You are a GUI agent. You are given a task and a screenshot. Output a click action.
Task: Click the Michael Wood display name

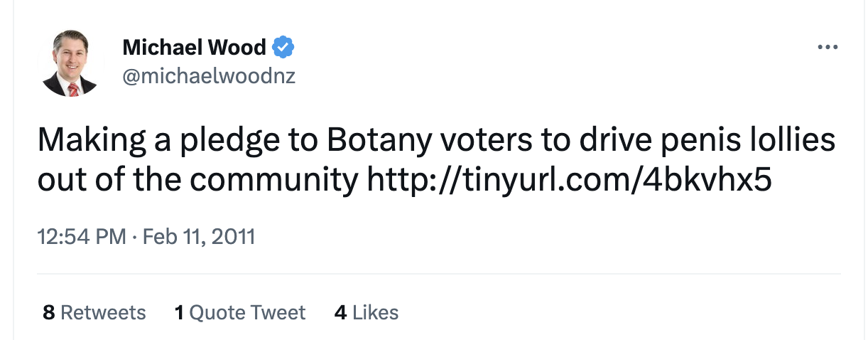[194, 48]
